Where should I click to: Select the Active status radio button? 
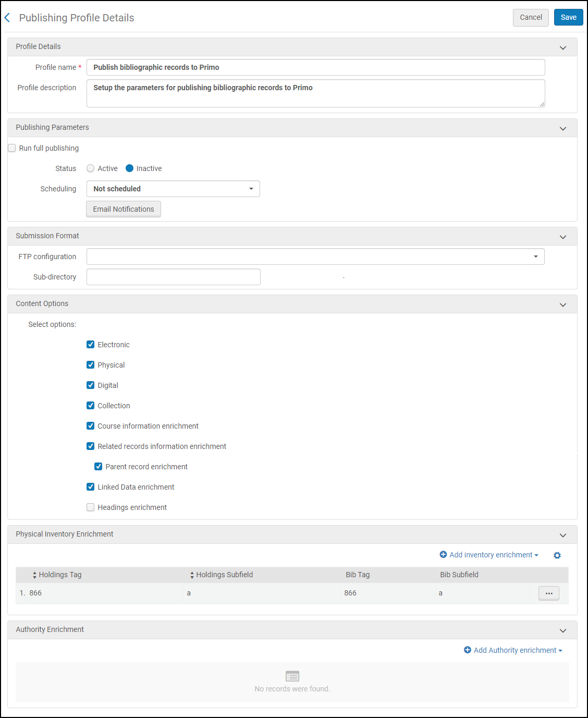(91, 168)
